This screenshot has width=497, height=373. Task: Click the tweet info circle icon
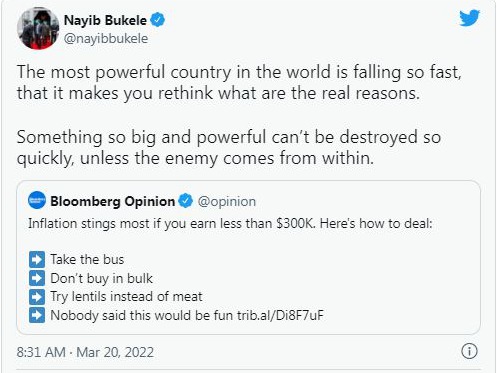[x=469, y=351]
